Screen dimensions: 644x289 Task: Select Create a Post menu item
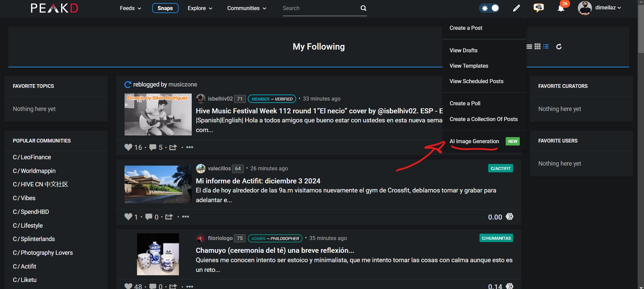pos(466,28)
